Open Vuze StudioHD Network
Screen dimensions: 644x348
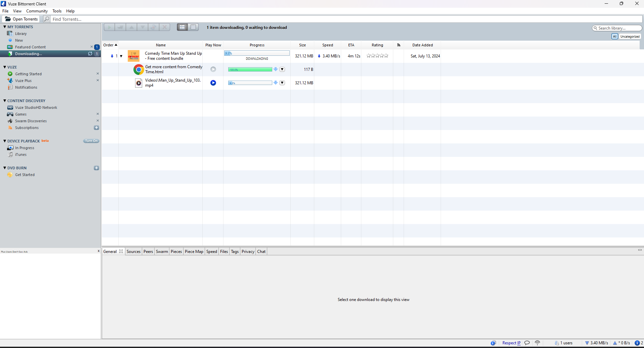[x=36, y=107]
